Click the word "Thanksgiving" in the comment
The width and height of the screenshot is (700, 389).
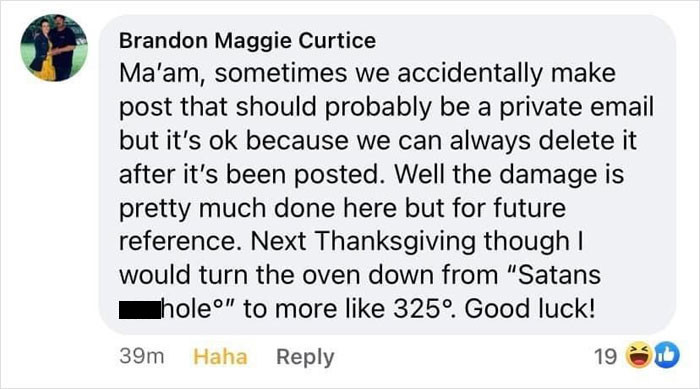point(396,242)
